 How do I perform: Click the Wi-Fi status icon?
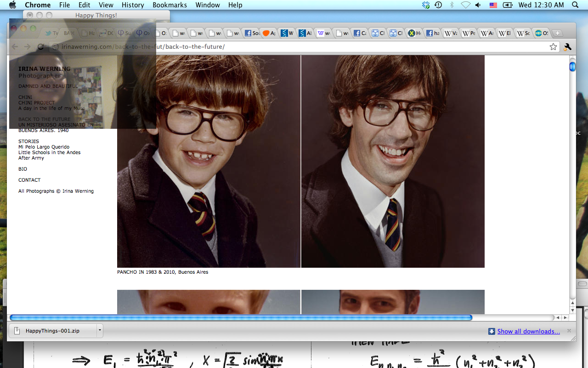pyautogui.click(x=465, y=5)
